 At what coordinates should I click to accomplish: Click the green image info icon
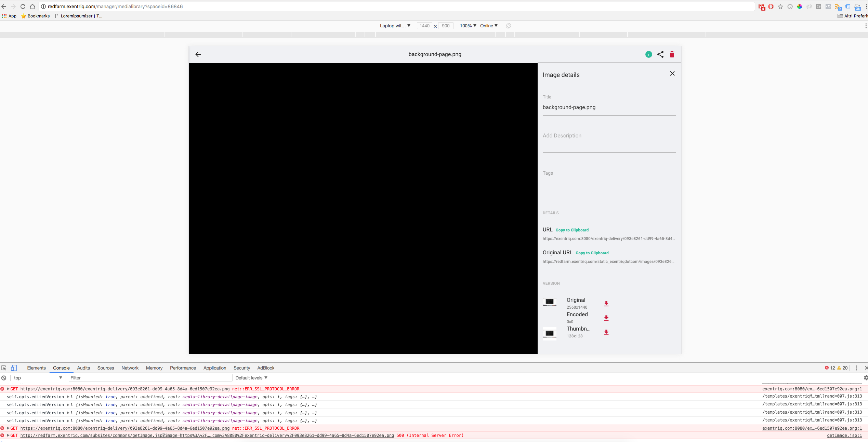648,54
